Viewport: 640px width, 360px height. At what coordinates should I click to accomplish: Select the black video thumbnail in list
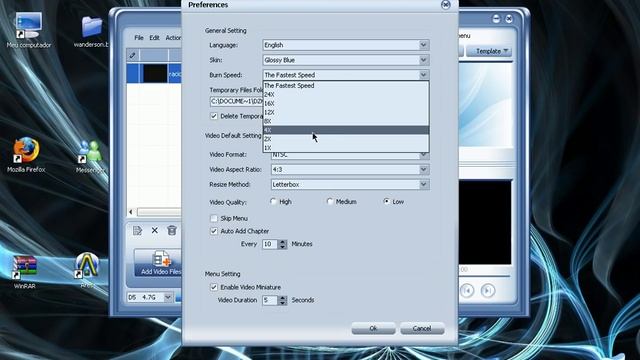[x=155, y=73]
